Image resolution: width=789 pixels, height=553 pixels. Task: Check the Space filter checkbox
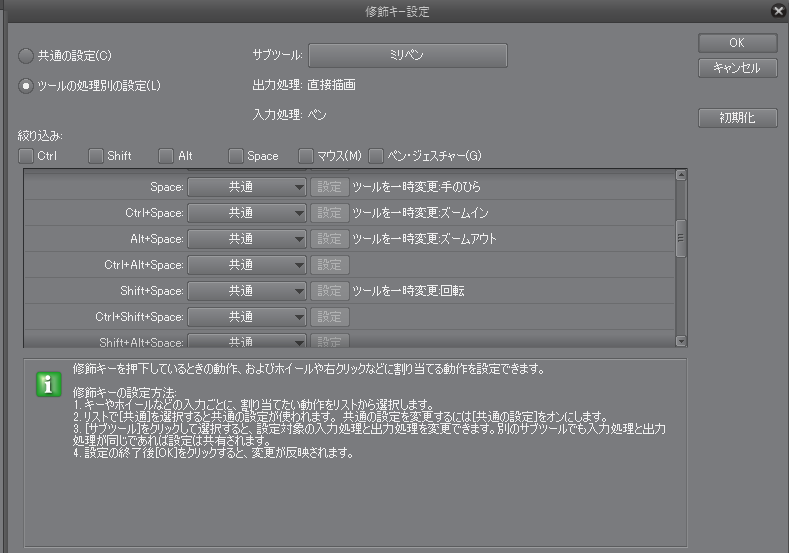pyautogui.click(x=235, y=155)
